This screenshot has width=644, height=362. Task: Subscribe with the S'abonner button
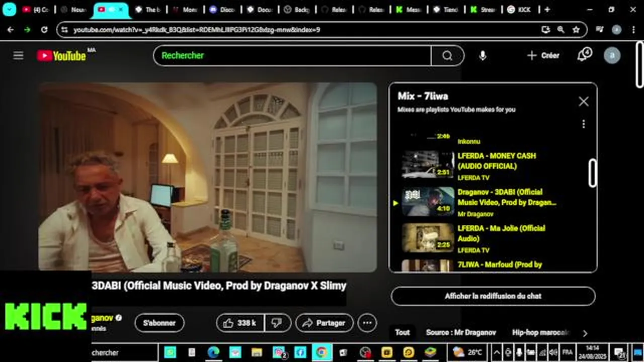point(159,323)
